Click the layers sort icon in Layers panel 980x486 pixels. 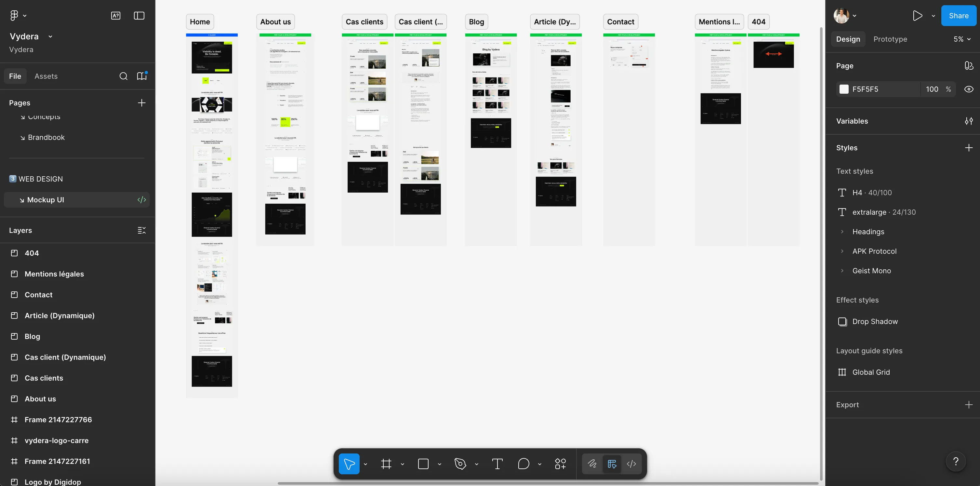point(141,230)
